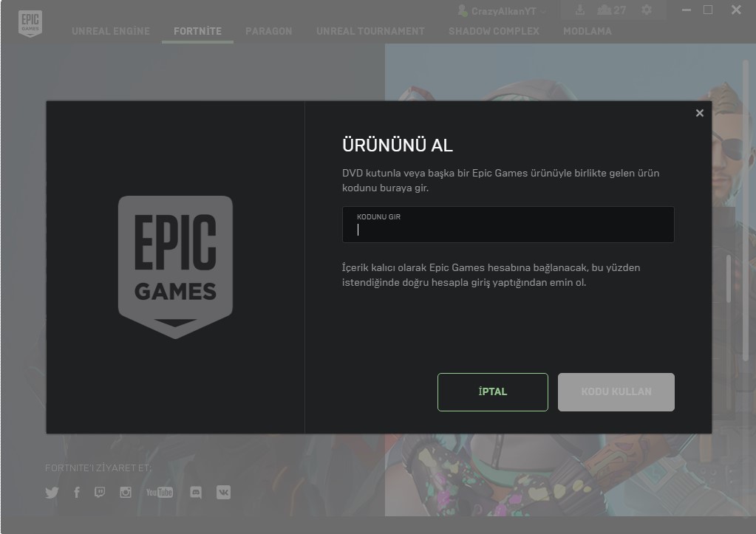Viewport: 756px width, 534px height.
Task: Focus the Kodunu Gir code field
Action: [x=508, y=225]
